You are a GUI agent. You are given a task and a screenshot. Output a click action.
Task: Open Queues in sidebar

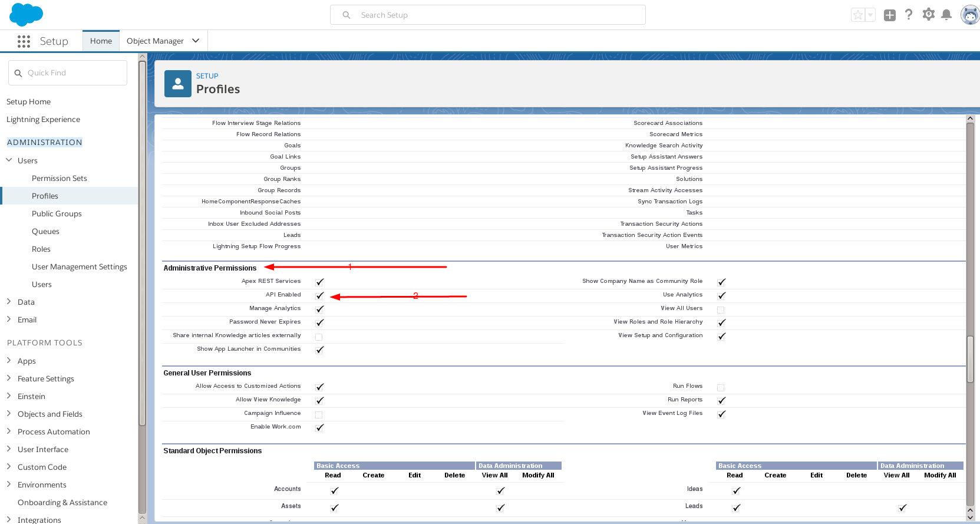tap(45, 231)
